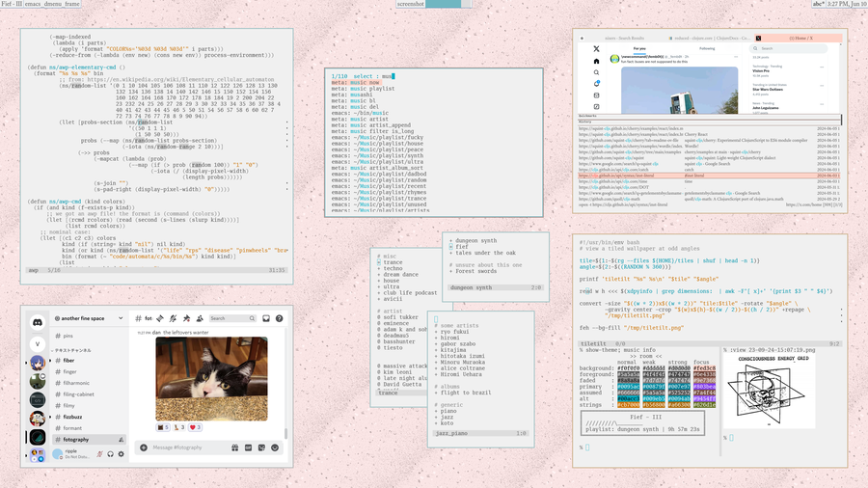Open Explore search icon in X sidebar
868x488 pixels.
click(596, 72)
